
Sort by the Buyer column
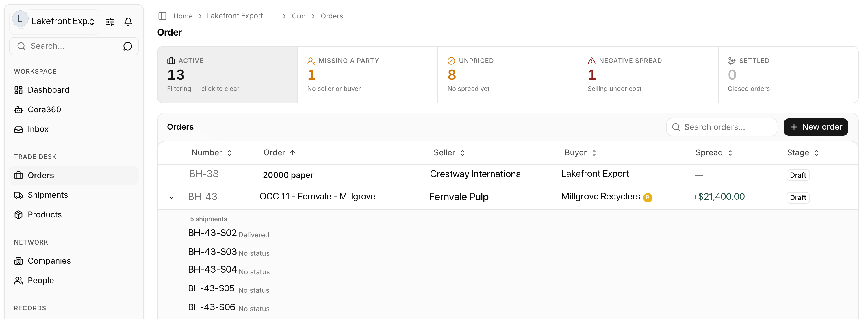(580, 153)
